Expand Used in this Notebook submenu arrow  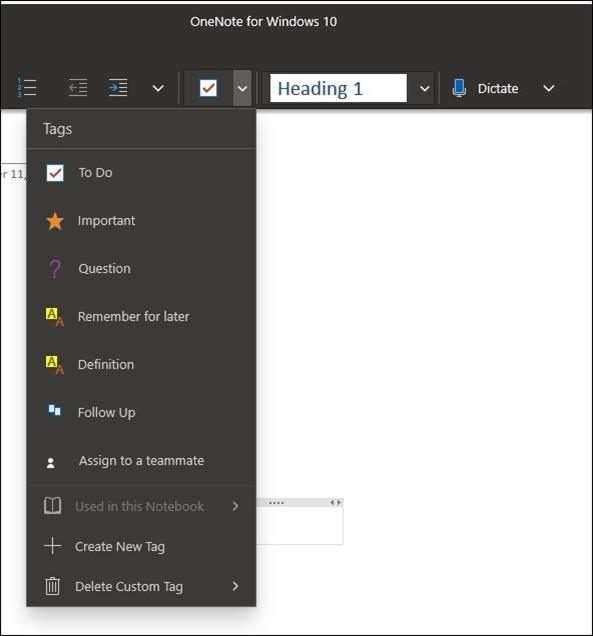(x=235, y=506)
